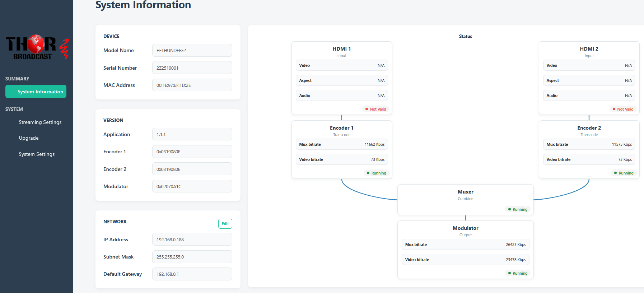Click the Encoder 2 Running status badge
The image size is (644, 293).
[x=624, y=173]
